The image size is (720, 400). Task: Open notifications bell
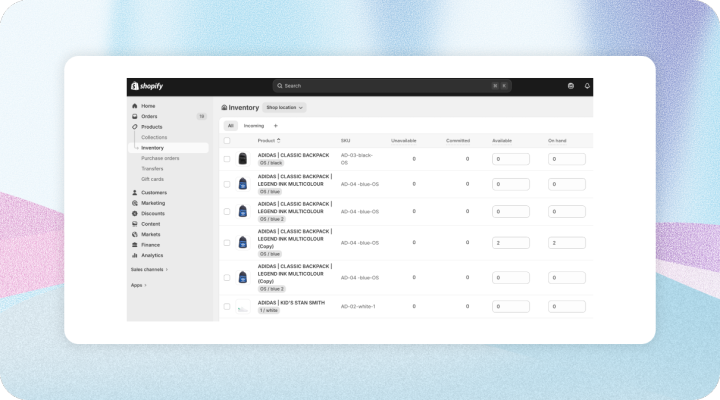point(587,86)
